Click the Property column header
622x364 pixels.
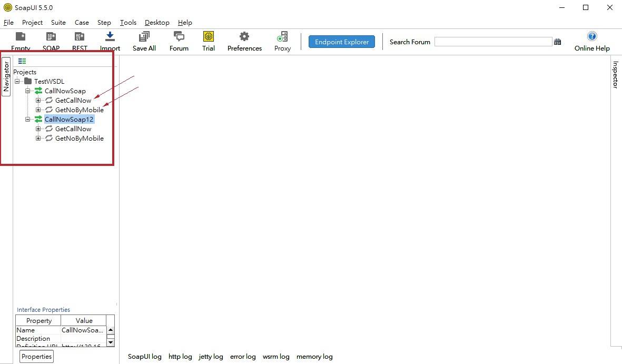(x=38, y=320)
